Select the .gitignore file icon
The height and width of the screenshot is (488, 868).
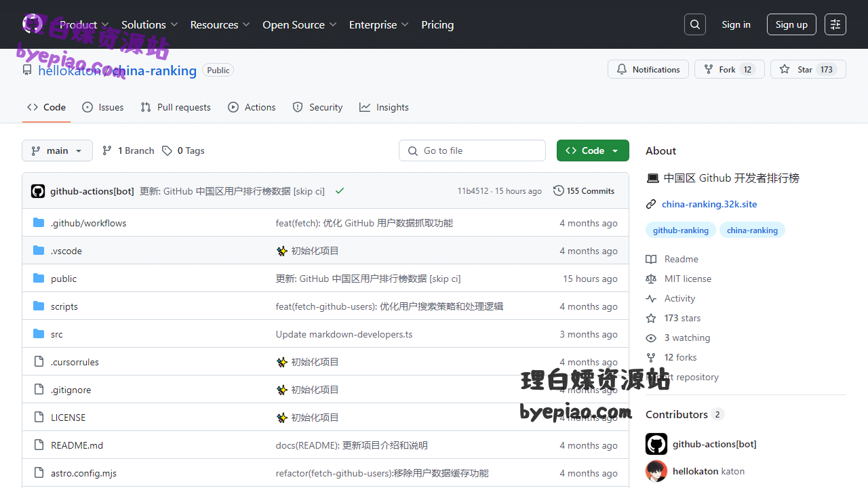click(39, 390)
